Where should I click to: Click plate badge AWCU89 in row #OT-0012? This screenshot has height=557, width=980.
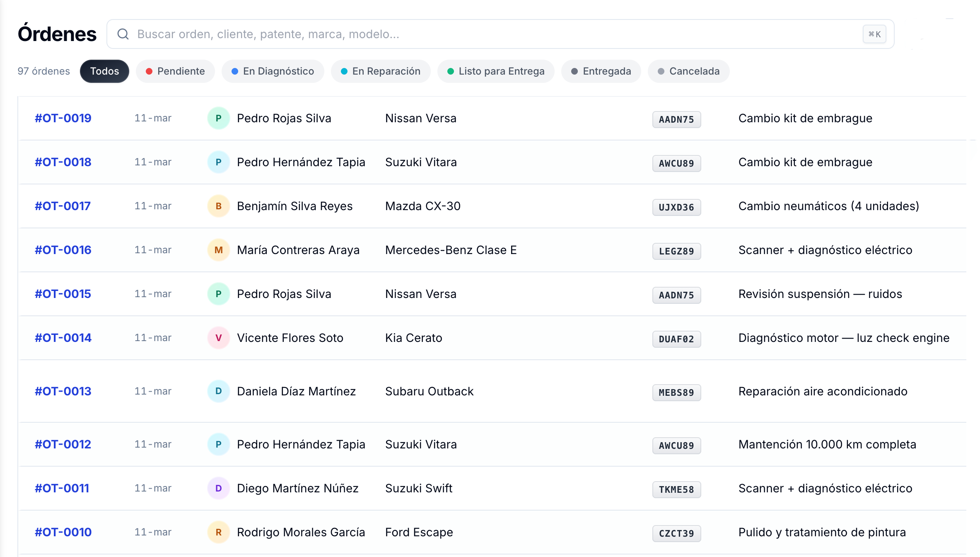676,446
